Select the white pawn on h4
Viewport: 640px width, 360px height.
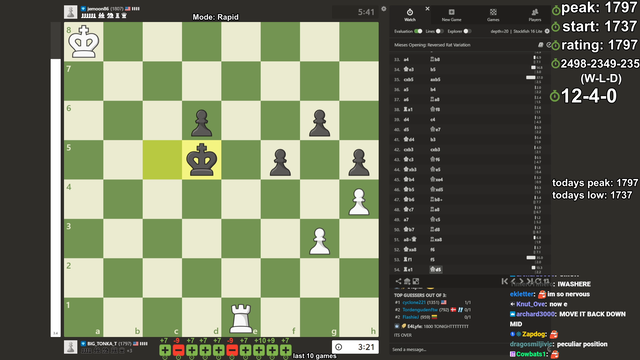(x=359, y=201)
